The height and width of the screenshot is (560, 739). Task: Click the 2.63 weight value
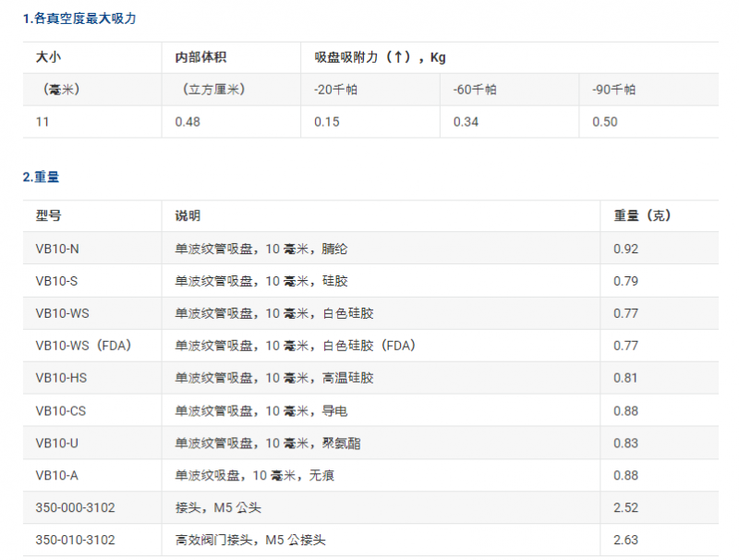click(625, 540)
